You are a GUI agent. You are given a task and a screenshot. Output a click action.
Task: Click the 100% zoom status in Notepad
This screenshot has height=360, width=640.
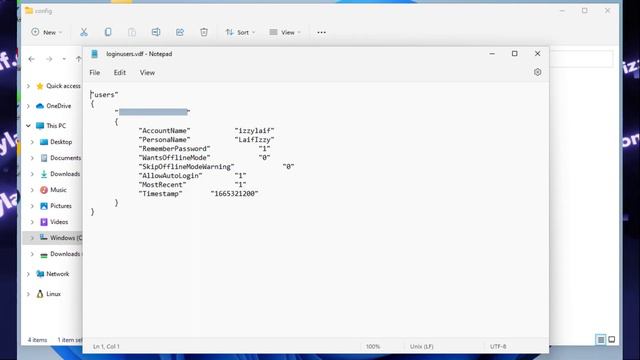pyautogui.click(x=373, y=347)
